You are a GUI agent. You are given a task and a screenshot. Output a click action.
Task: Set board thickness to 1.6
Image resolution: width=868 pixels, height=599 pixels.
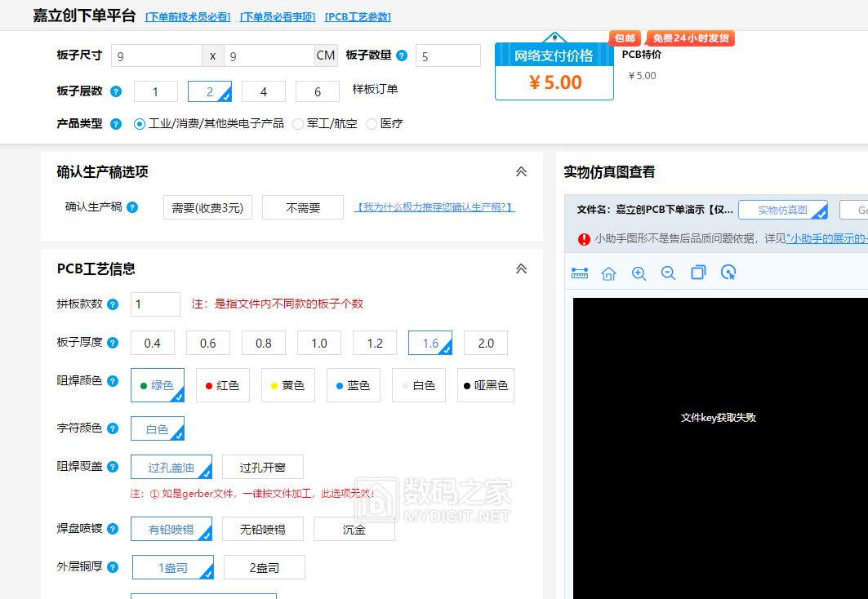point(430,343)
